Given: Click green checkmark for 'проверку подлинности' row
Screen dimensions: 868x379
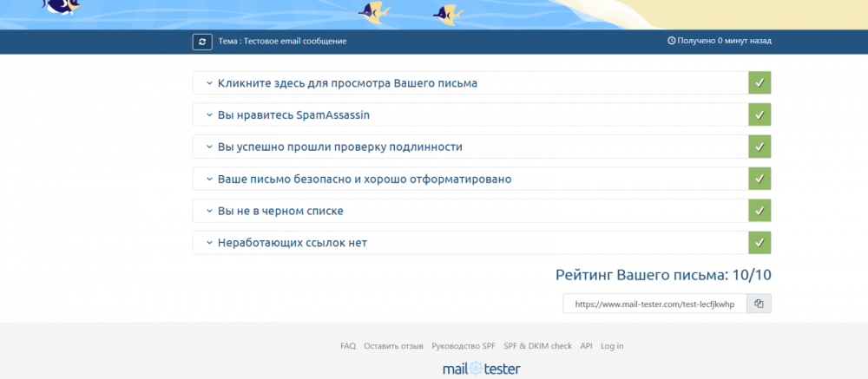Looking at the screenshot, I should coord(759,147).
